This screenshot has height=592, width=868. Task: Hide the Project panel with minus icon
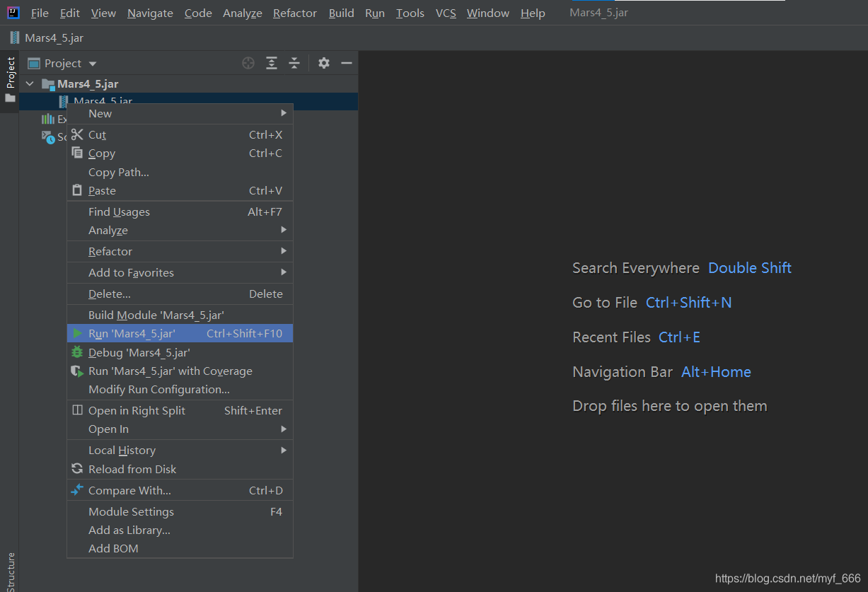tap(347, 63)
